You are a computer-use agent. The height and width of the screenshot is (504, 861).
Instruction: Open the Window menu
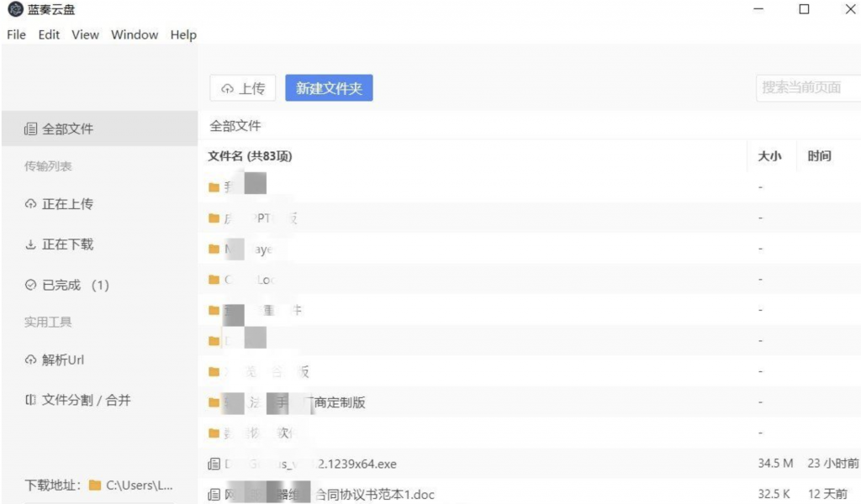pos(135,34)
